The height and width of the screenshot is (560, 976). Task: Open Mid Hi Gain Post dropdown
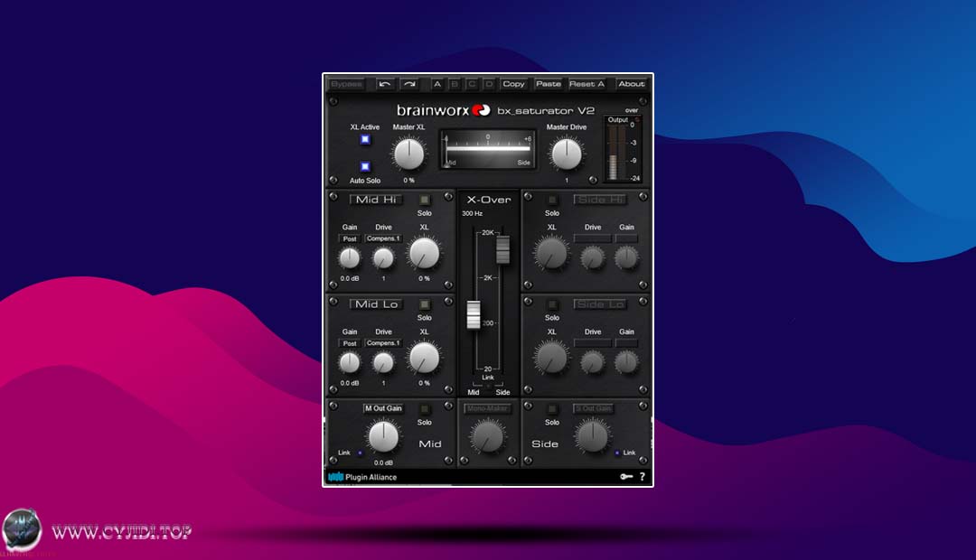point(350,239)
